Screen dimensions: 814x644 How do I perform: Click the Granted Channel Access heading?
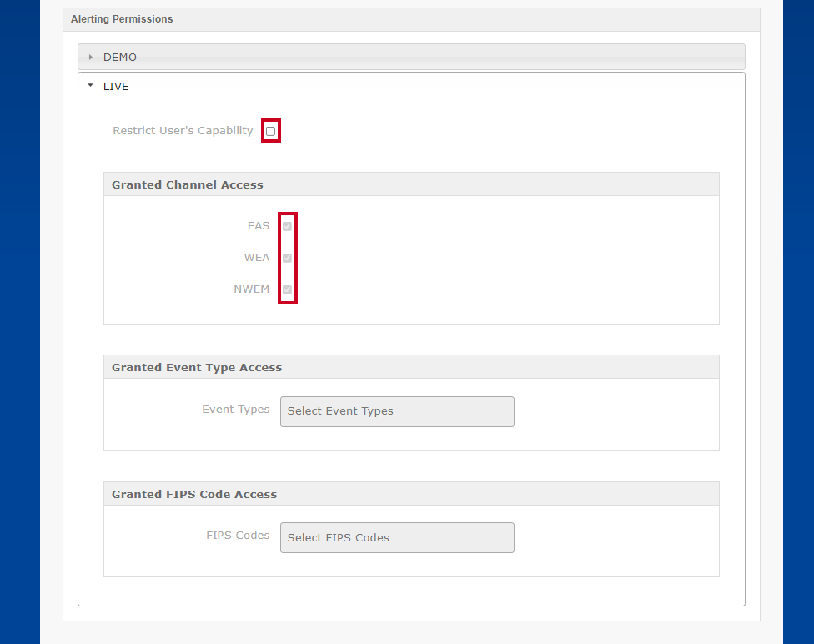(x=188, y=185)
